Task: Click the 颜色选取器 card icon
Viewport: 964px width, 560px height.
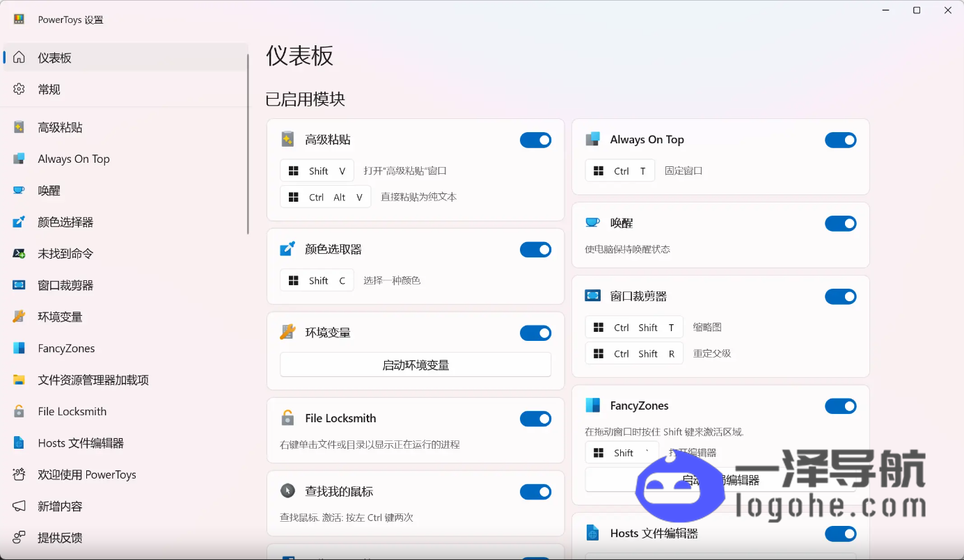Action: [x=287, y=249]
